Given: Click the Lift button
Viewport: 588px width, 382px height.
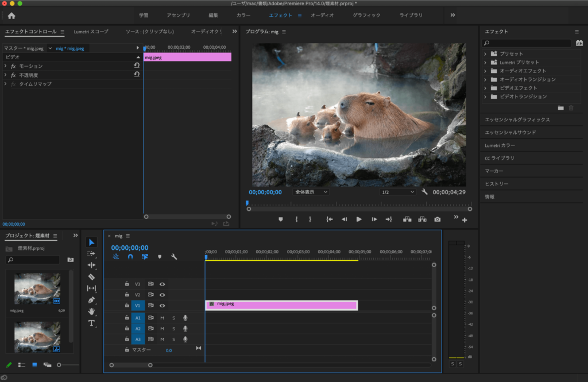Looking at the screenshot, I should point(407,219).
